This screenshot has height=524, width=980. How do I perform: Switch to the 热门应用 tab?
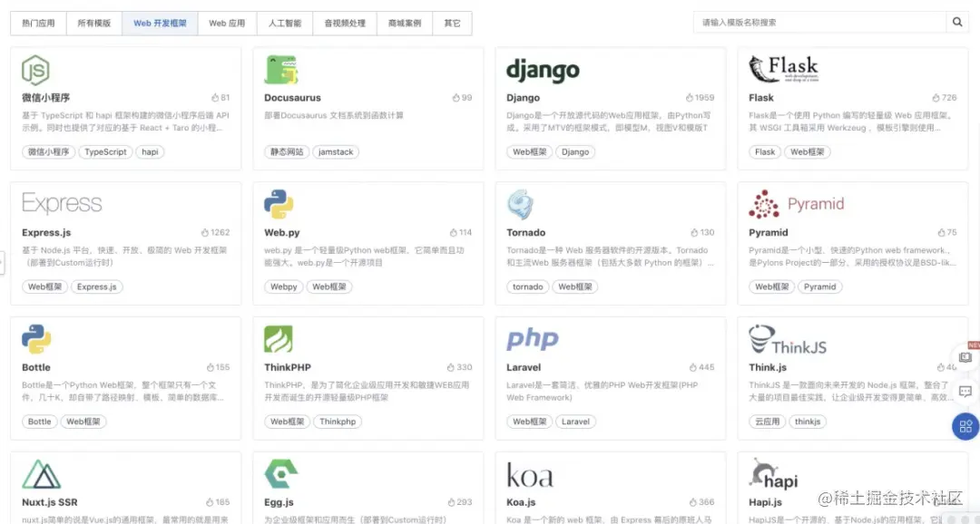38,23
